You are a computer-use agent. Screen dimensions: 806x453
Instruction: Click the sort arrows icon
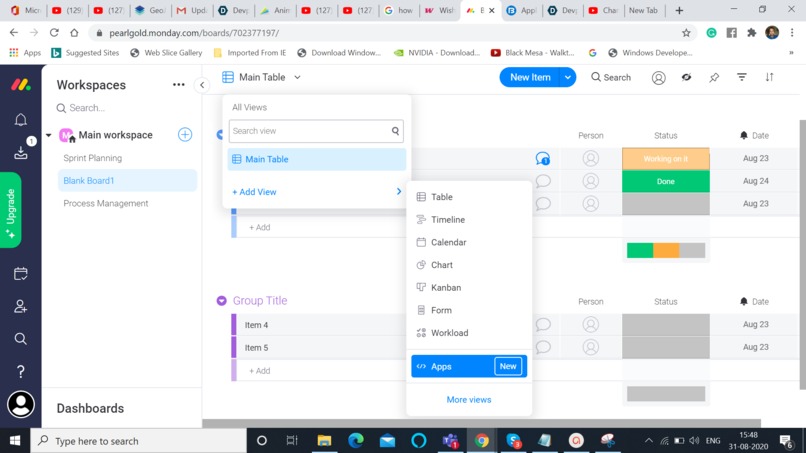(769, 77)
